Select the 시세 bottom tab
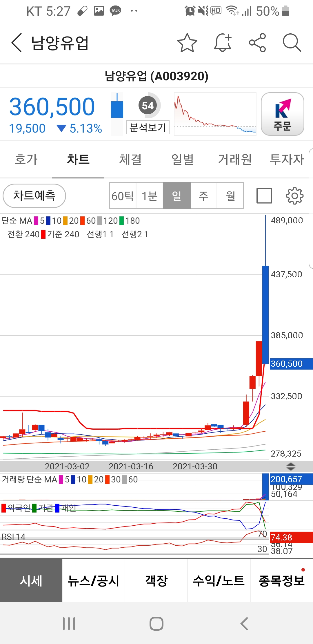 (31, 580)
